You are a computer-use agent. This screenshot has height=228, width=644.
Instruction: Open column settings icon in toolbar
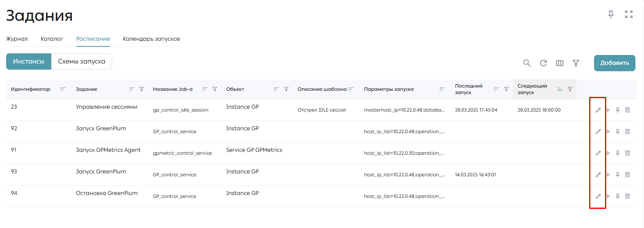[559, 63]
